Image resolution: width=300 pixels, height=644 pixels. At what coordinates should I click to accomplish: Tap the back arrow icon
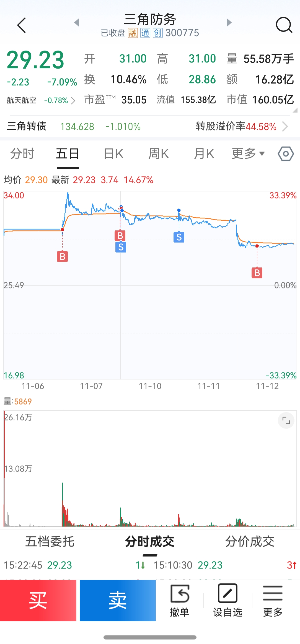pyautogui.click(x=22, y=25)
